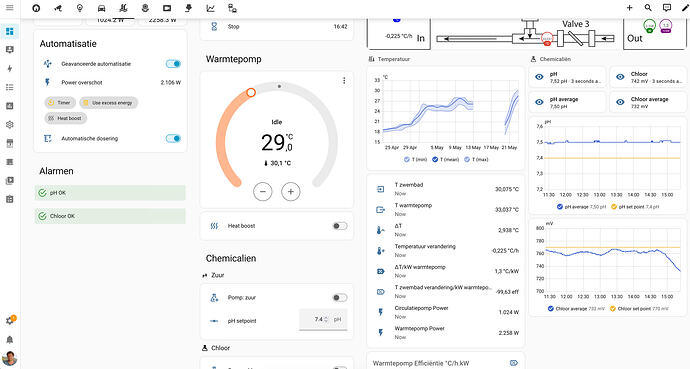Viewport: 690px width, 369px height.
Task: Open the pH average tile
Action: tap(567, 102)
